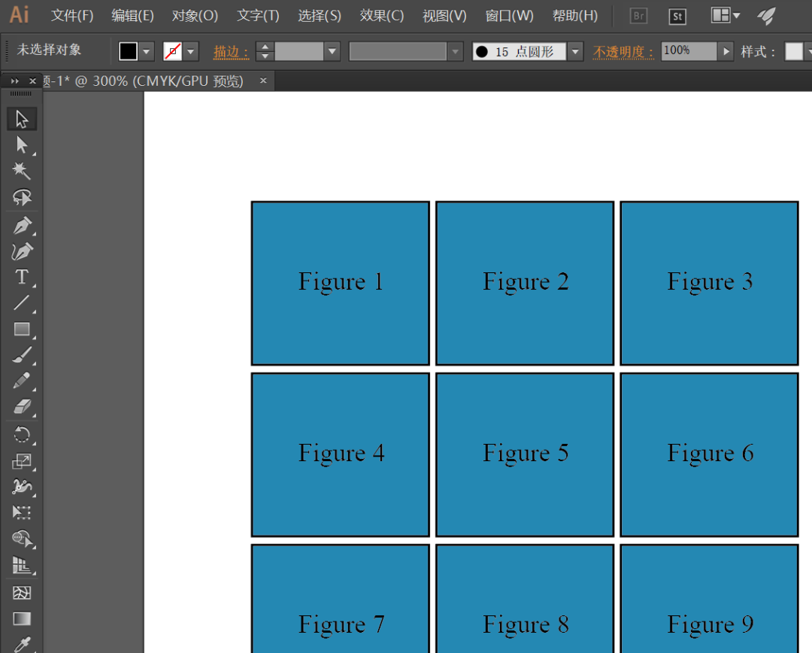Click the Figure 1 rectangle
The image size is (812, 653).
[x=341, y=283]
